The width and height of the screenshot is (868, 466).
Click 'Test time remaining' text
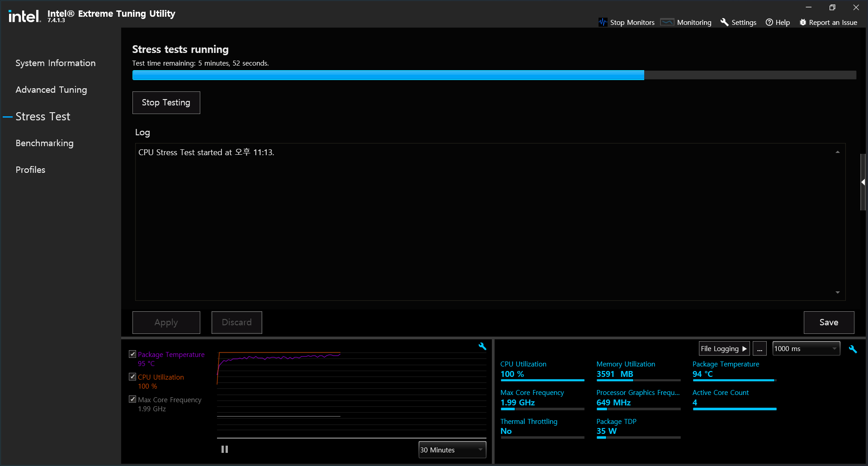tap(200, 63)
